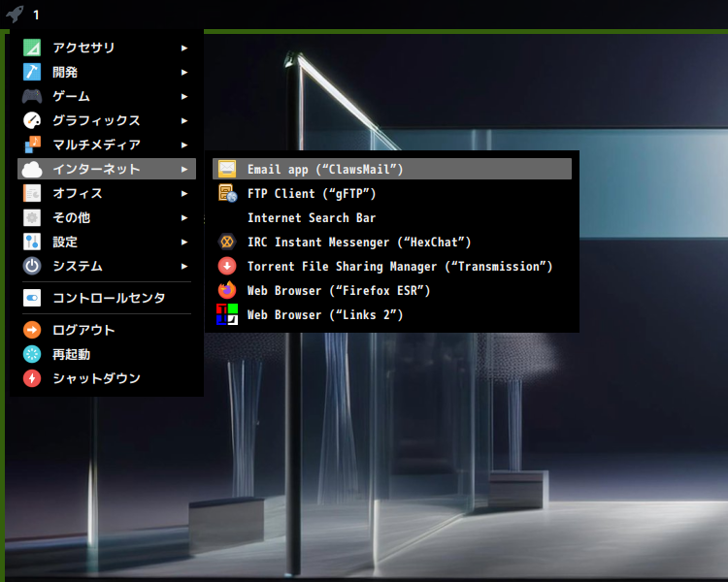Open the 設定 menu category
The height and width of the screenshot is (582, 728).
click(107, 242)
